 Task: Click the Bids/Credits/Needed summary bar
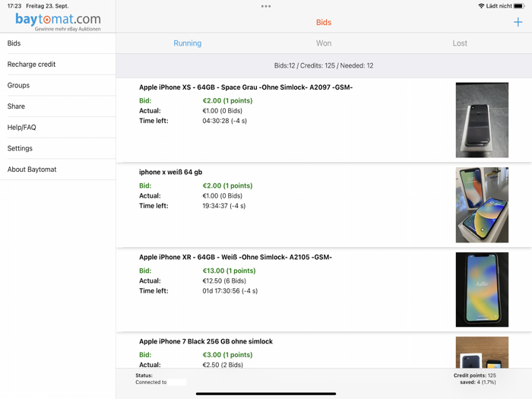point(324,65)
